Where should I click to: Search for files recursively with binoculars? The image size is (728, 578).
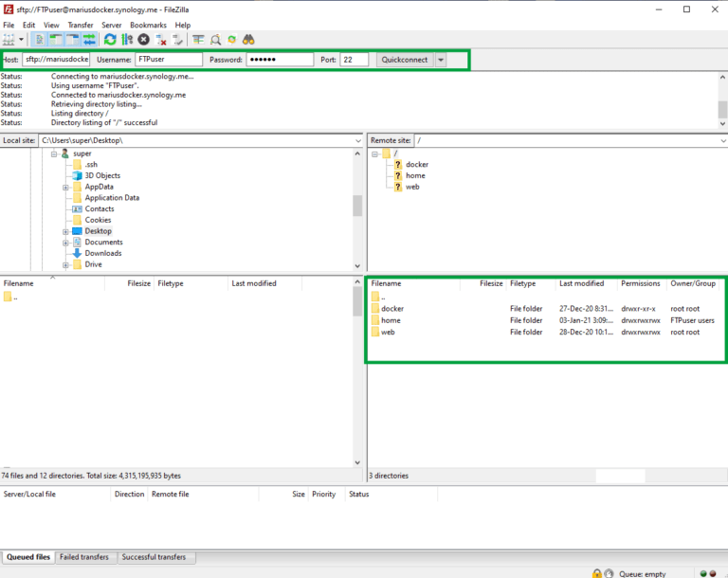[248, 40]
